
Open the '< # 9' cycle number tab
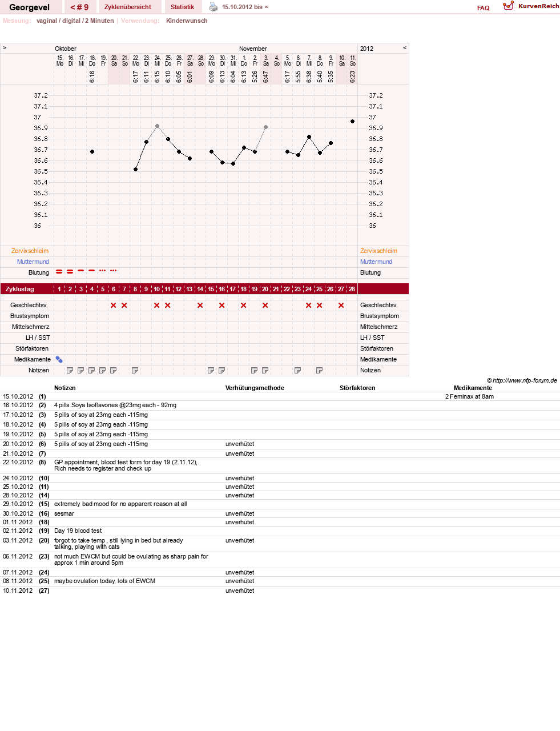79,7
